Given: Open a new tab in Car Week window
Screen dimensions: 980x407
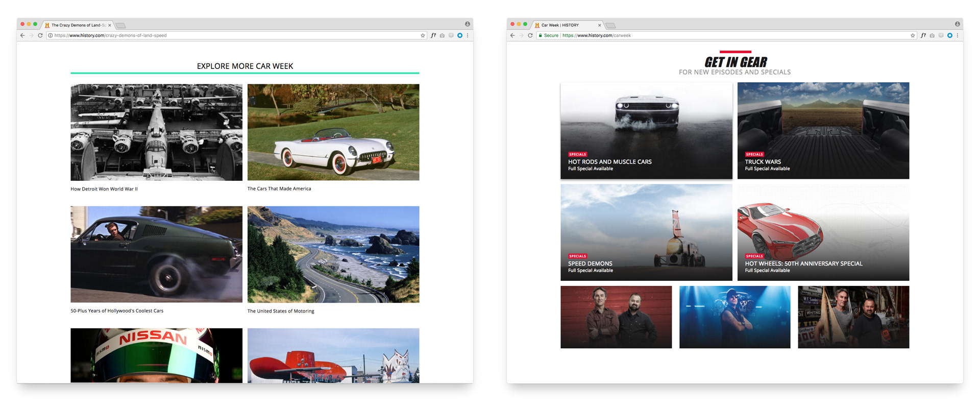Looking at the screenshot, I should [x=610, y=25].
